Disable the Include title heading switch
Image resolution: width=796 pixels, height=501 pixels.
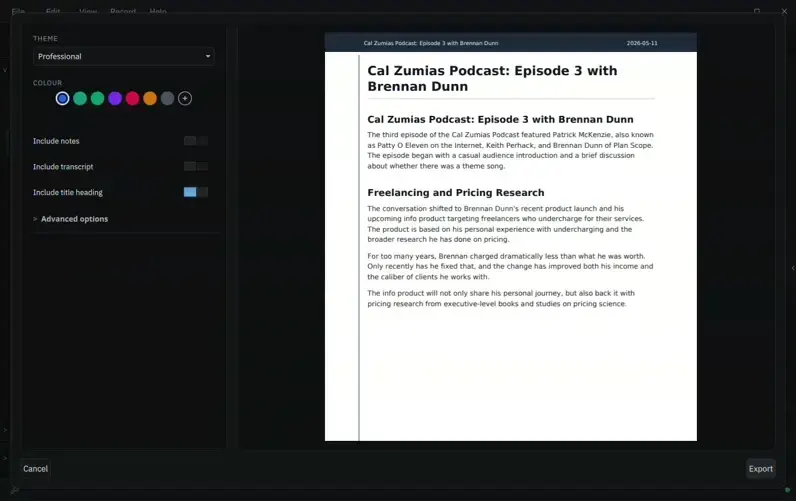(x=196, y=192)
